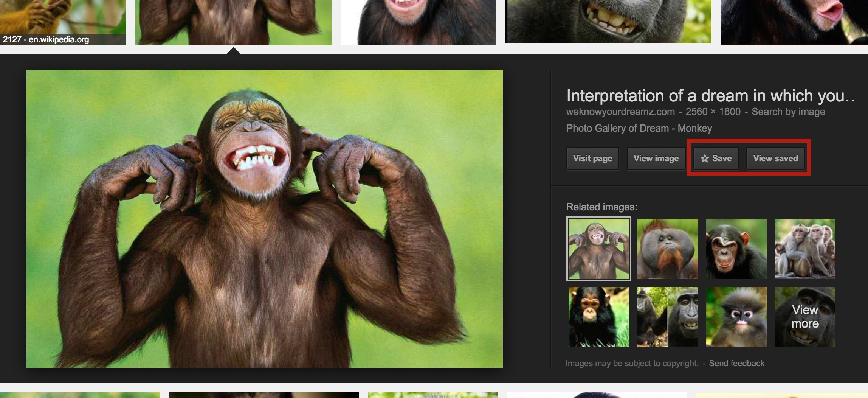This screenshot has width=868, height=398.
Task: Open the Search by image link
Action: (788, 112)
